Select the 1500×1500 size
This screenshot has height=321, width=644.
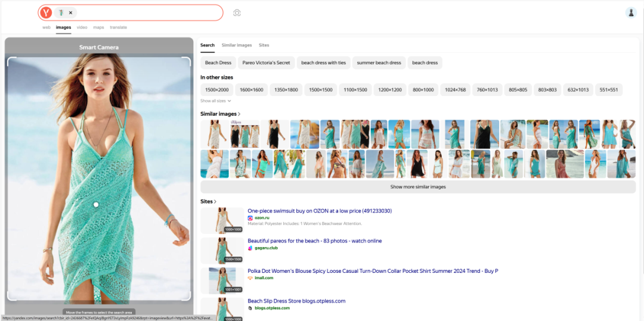[321, 90]
